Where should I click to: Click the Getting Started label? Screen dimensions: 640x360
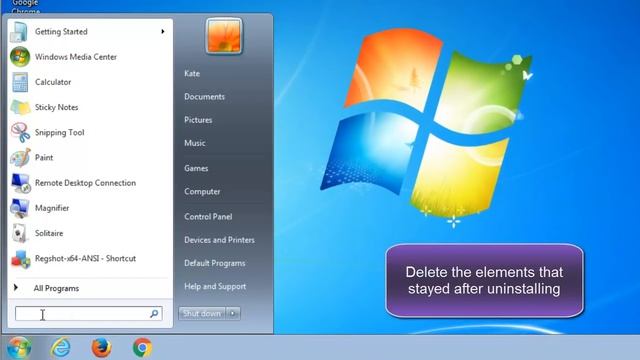(x=61, y=31)
